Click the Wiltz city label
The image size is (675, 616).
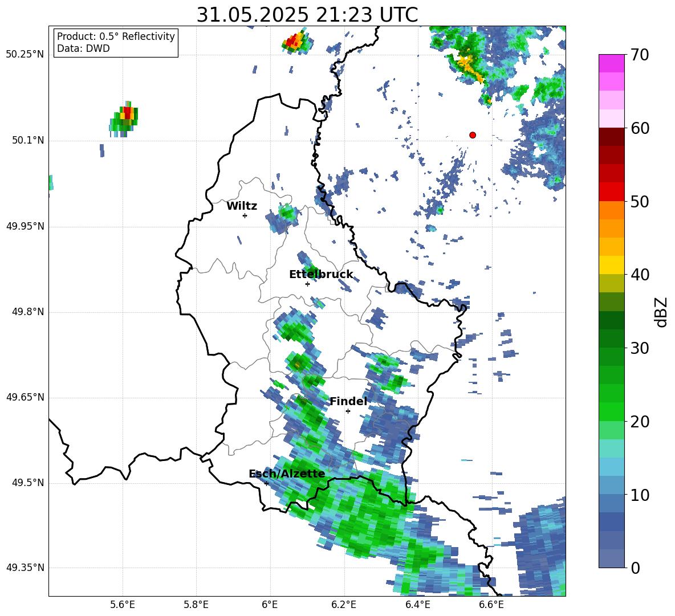pyautogui.click(x=242, y=206)
